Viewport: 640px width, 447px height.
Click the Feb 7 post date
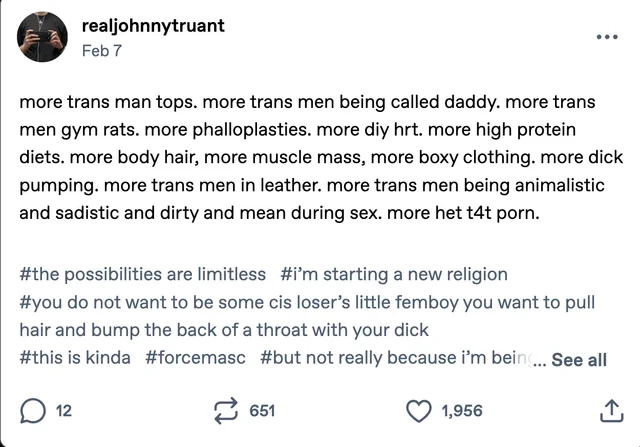click(102, 51)
